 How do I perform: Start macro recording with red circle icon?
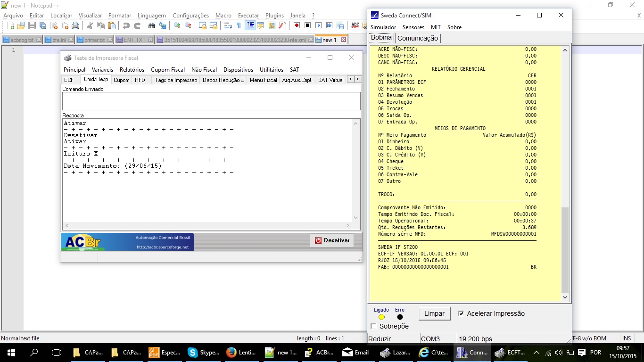[x=297, y=25]
